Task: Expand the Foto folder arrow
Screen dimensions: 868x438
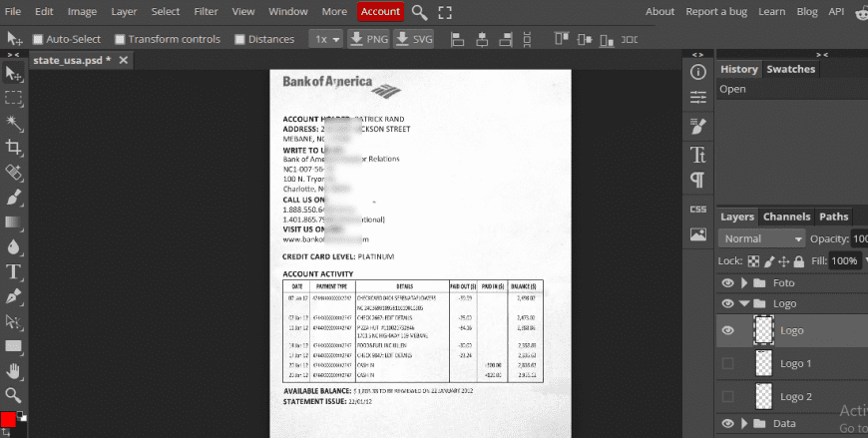Action: pyautogui.click(x=744, y=283)
